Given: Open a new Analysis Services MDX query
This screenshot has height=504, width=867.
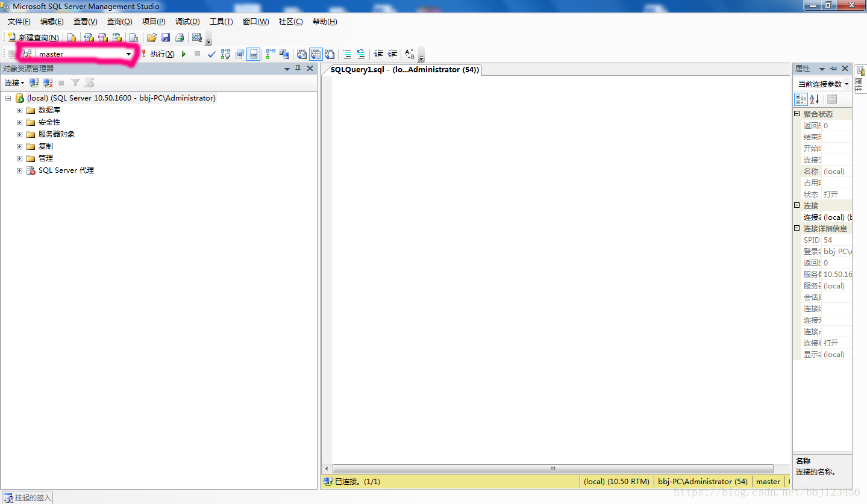Looking at the screenshot, I should pos(89,37).
